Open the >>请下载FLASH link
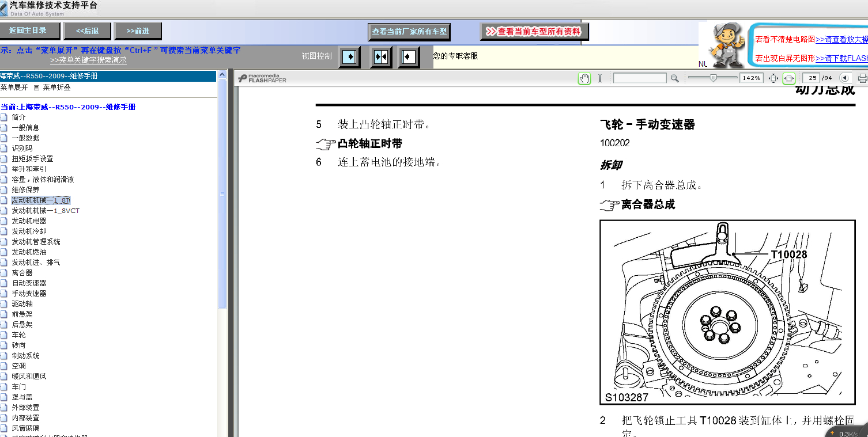868x437 pixels. pos(842,58)
